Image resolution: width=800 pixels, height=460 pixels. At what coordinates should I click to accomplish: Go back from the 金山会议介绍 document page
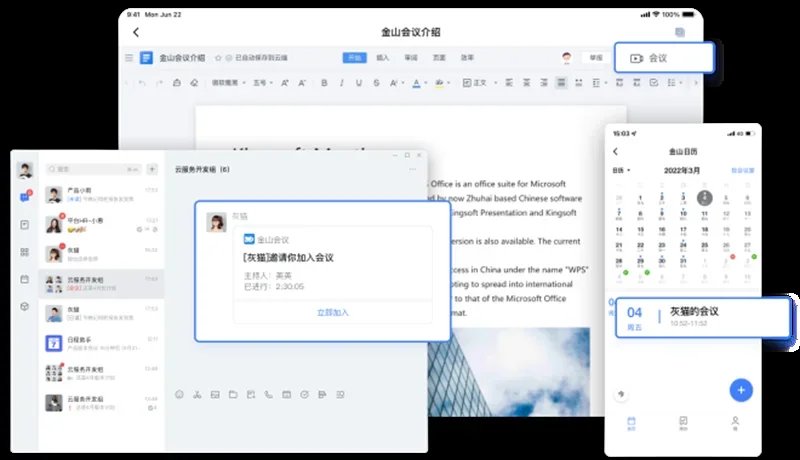click(136, 32)
